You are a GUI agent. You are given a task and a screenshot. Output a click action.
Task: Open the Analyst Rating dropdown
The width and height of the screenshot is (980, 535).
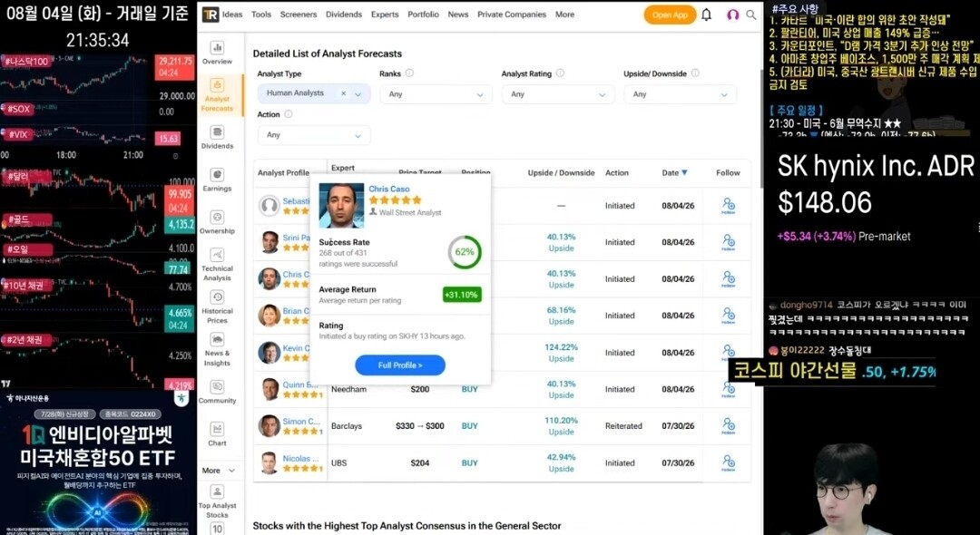(x=557, y=94)
